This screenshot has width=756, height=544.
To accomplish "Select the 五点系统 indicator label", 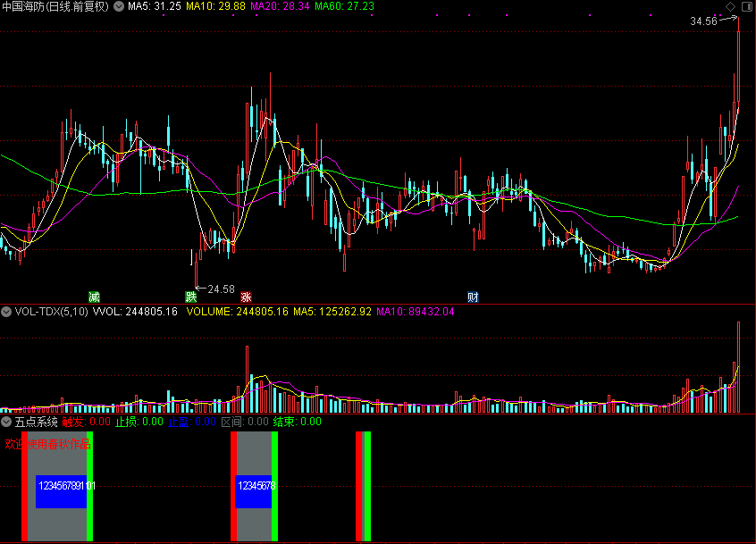I will tap(36, 422).
